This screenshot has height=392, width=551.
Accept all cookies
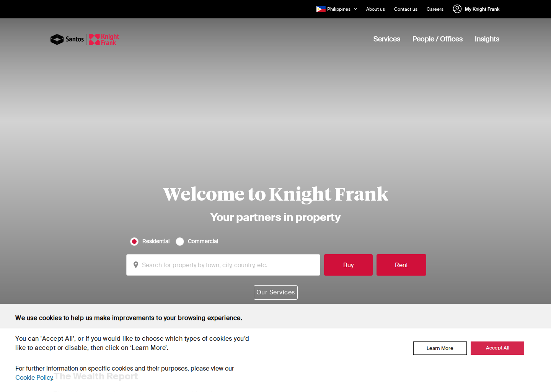pyautogui.click(x=497, y=348)
